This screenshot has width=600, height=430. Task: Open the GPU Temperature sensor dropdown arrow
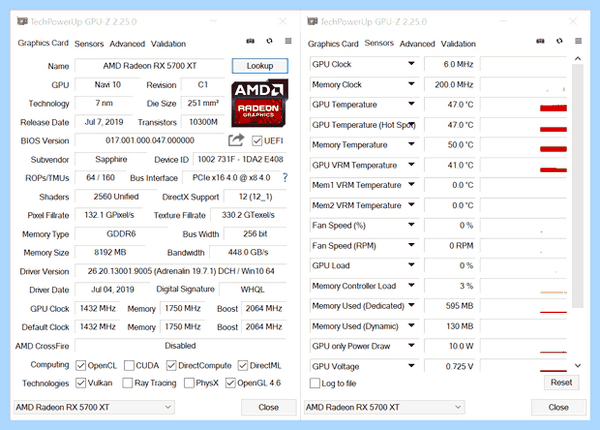click(x=411, y=104)
